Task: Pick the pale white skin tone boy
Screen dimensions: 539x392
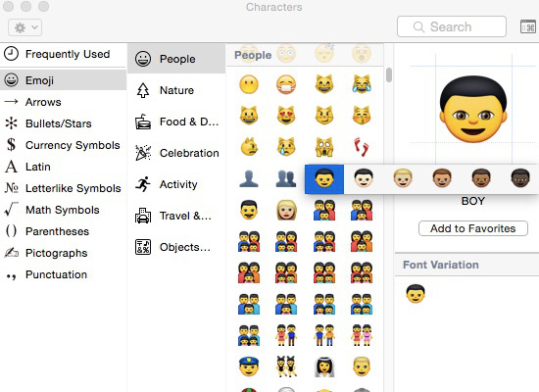Action: pos(364,178)
